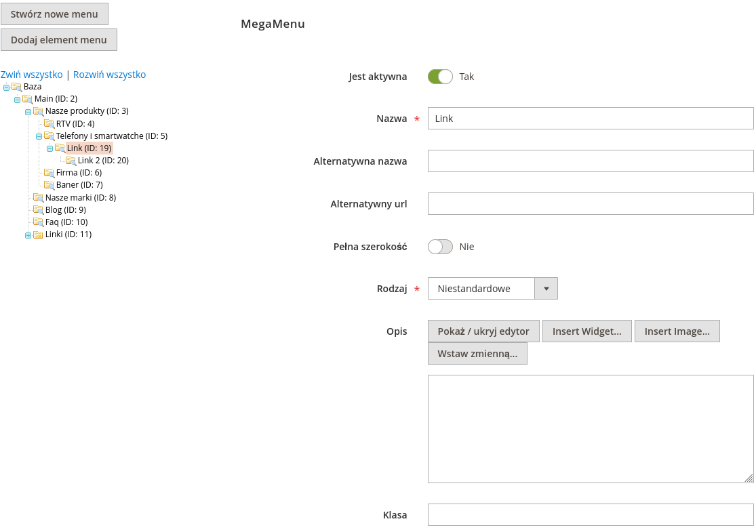Click the folder icon next to Firma
The image size is (756, 532).
[x=49, y=173]
